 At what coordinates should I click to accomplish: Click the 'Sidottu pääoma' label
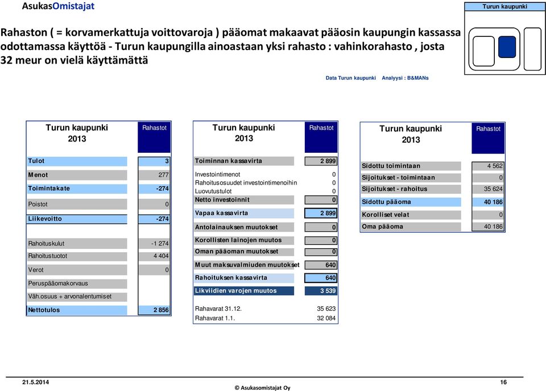point(411,202)
